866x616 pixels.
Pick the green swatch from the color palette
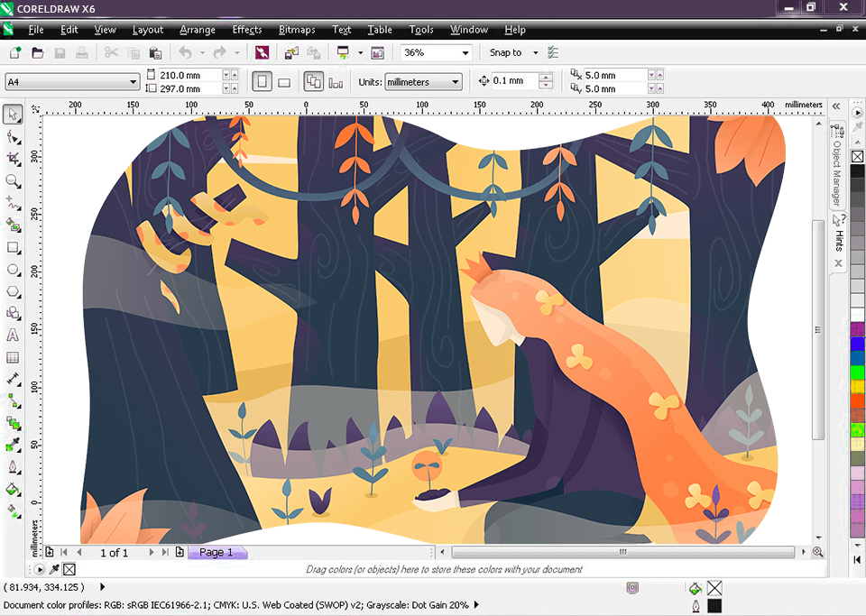[x=855, y=371]
